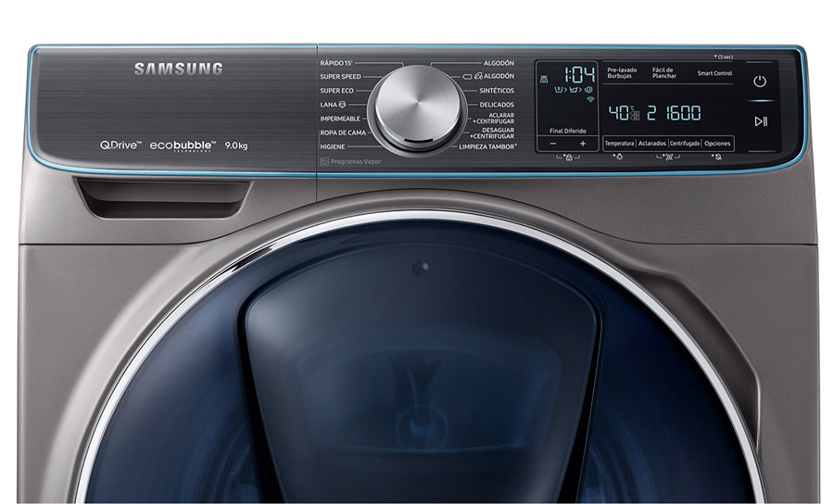Tap the wool hand-wash icon next to LANA
Screen dimensions: 834x504
pyautogui.click(x=343, y=105)
